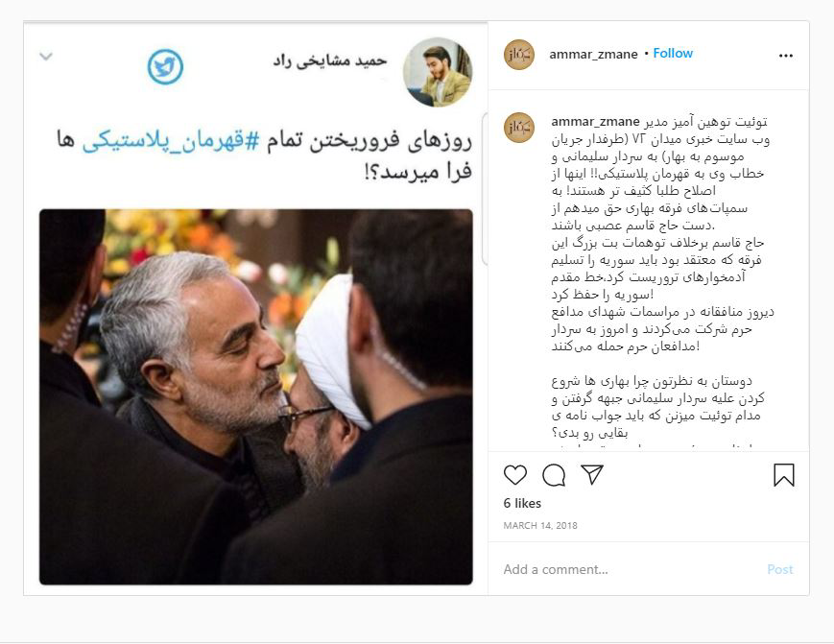Click the embedded photo in the tweet
The width and height of the screenshot is (834, 644).
point(256,396)
